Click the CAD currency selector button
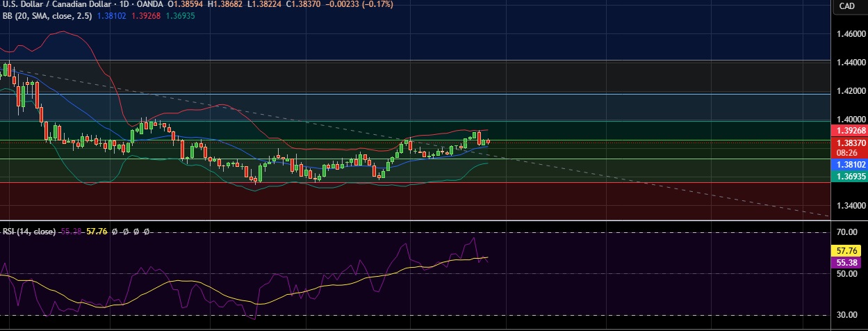The image size is (868, 331). [846, 6]
